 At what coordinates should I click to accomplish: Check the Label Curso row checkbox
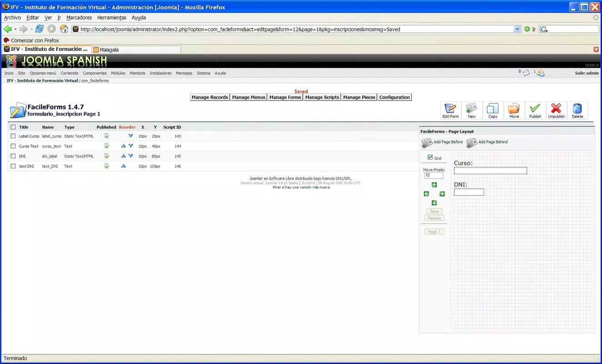pos(13,136)
